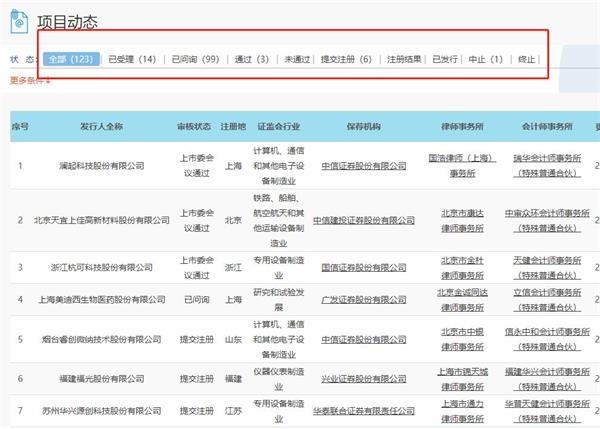600x429 pixels.
Task: Open law firm link 国浩律师（上海）事务所
Action: [462, 166]
